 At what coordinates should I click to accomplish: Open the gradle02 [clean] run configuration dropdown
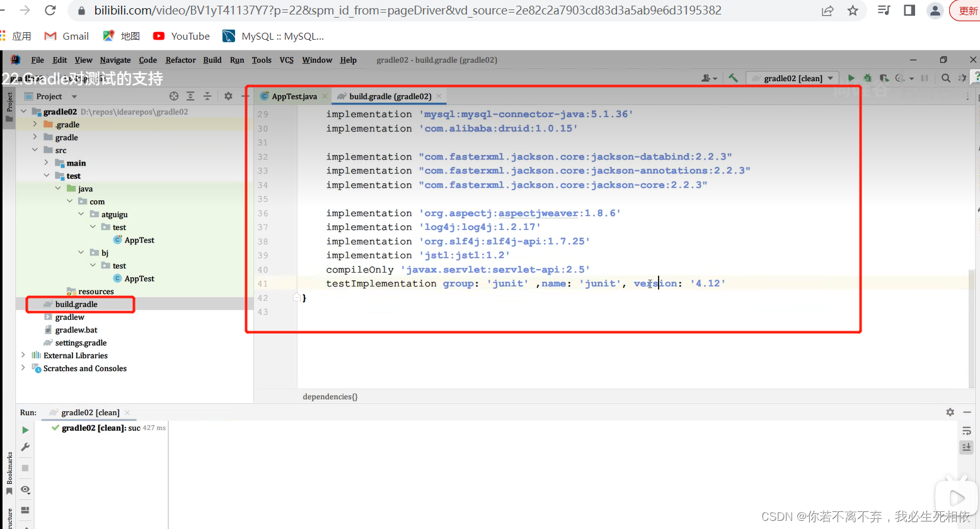click(793, 78)
